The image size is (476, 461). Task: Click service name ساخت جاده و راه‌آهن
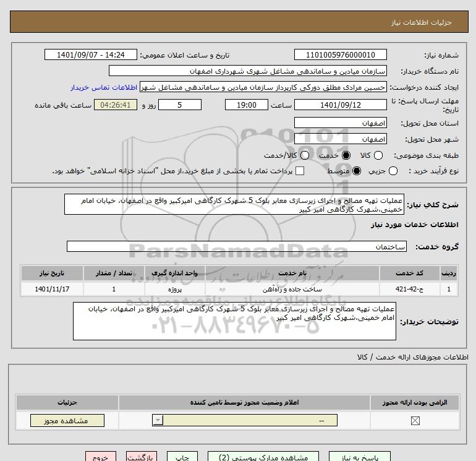[292, 289]
